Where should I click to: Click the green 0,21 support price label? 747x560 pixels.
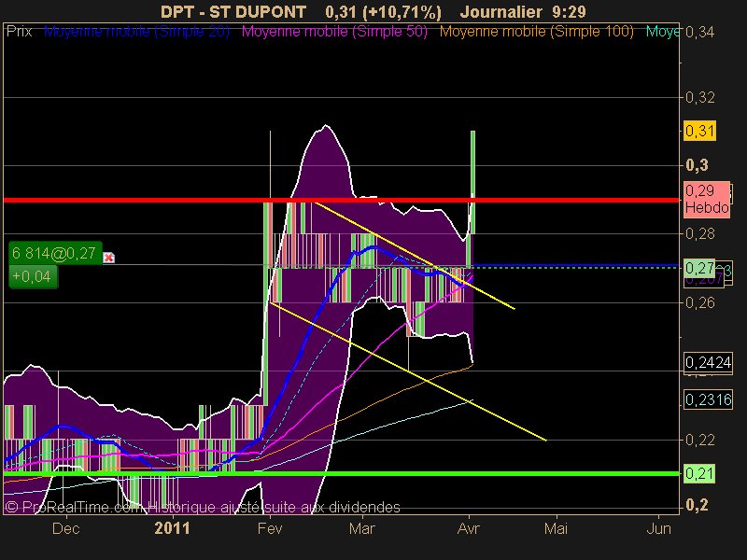pos(699,474)
